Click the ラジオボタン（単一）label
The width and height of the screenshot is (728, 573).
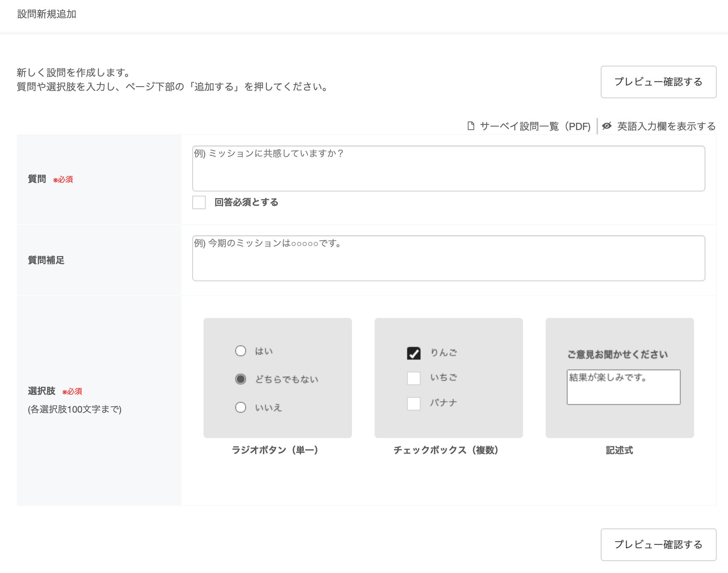click(x=275, y=450)
